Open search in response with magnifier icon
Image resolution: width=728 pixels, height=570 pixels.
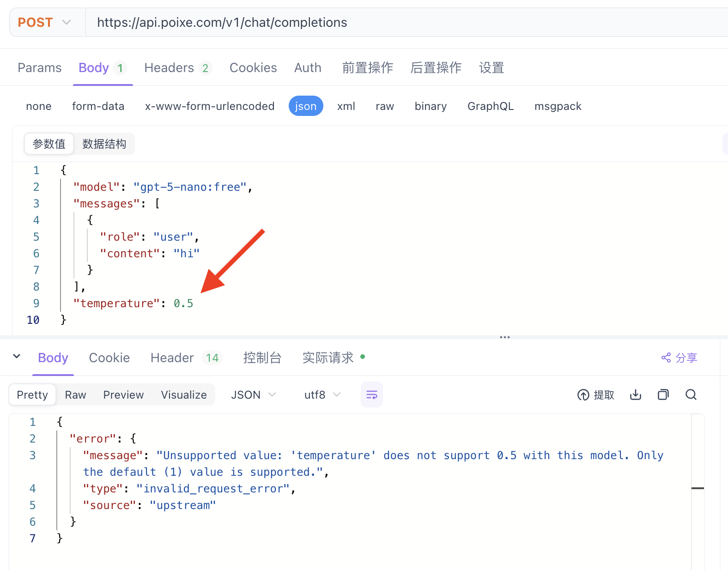(x=691, y=395)
